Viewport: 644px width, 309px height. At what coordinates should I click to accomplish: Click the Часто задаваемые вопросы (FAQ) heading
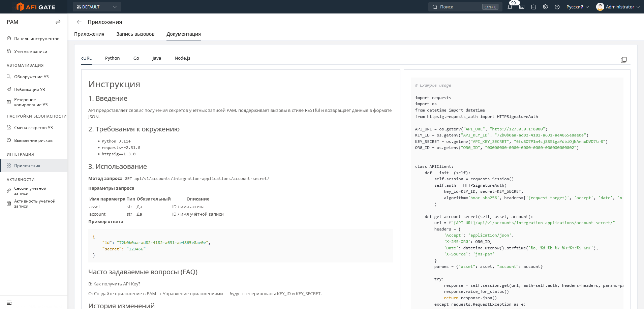coord(143,272)
